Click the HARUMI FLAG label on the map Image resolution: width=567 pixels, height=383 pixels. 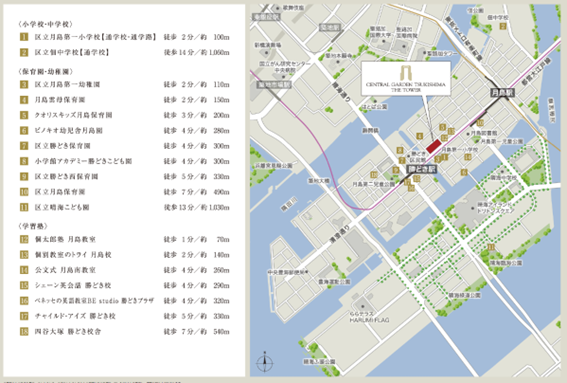tap(369, 320)
